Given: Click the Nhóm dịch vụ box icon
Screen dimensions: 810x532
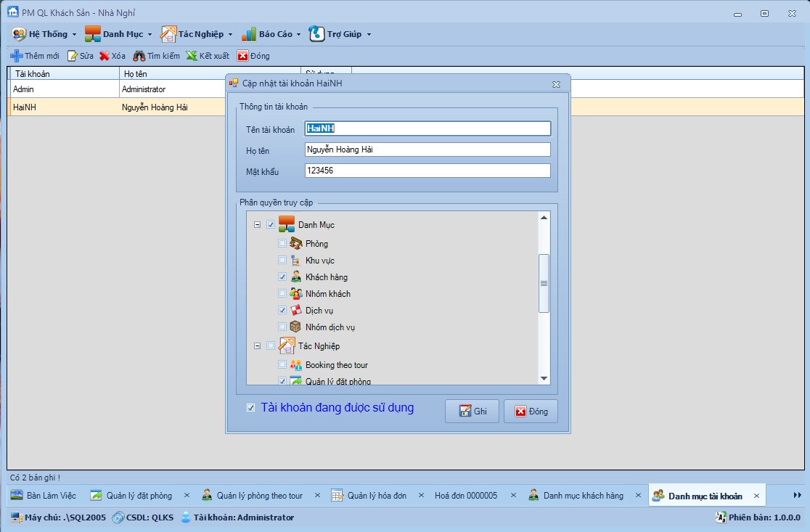Looking at the screenshot, I should 296,327.
